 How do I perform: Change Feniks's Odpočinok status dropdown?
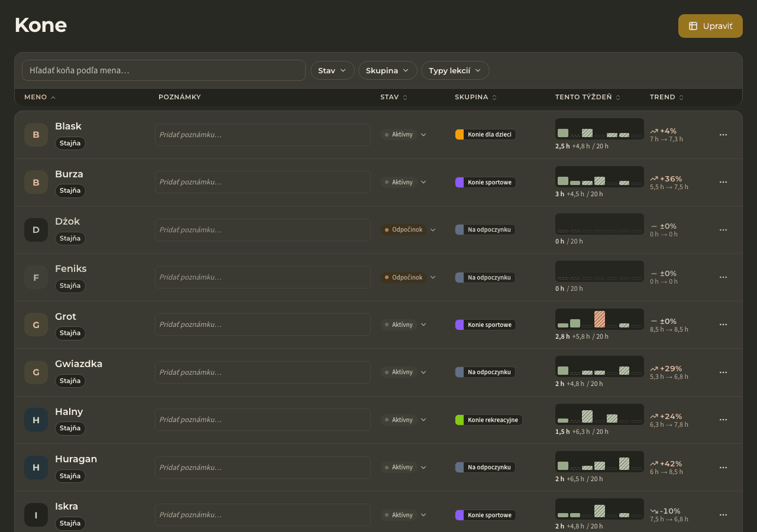(409, 277)
